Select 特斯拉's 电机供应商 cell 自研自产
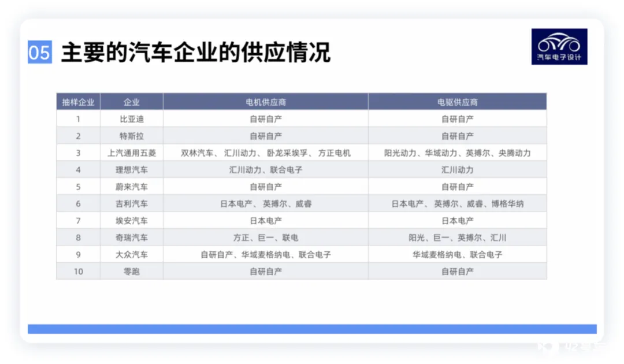The width and height of the screenshot is (624, 364). click(x=266, y=136)
